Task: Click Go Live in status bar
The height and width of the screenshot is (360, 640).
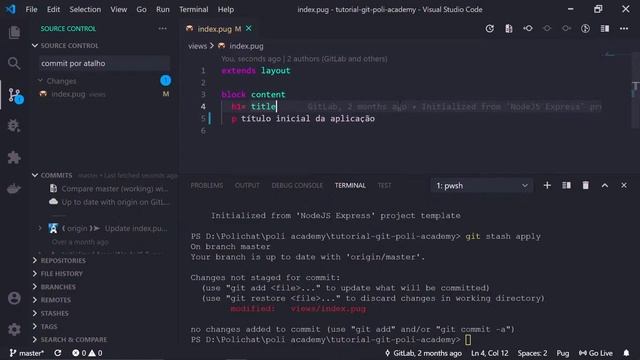Action: pyautogui.click(x=596, y=353)
